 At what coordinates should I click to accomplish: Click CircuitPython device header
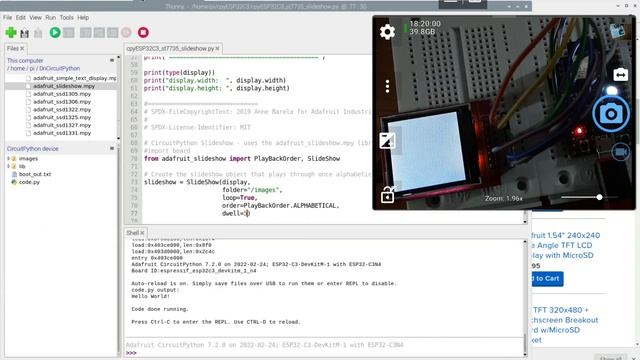point(33,149)
